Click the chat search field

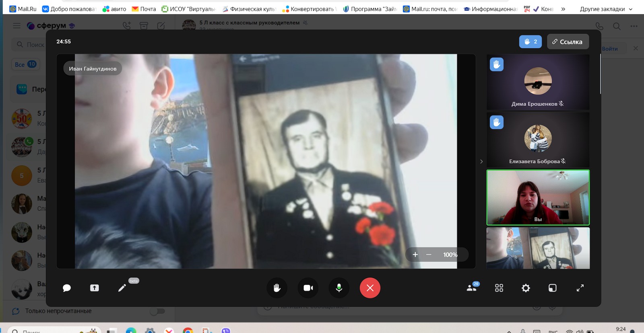(29, 45)
